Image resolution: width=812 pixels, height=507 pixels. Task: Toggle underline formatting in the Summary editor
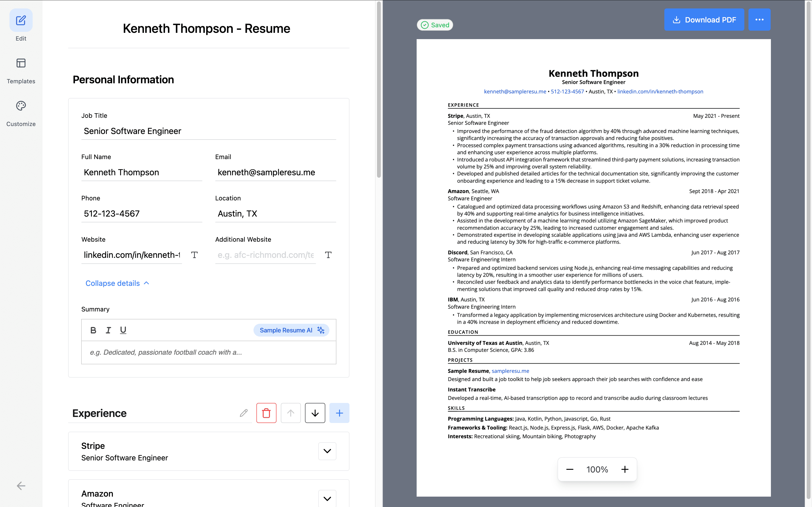pyautogui.click(x=123, y=330)
